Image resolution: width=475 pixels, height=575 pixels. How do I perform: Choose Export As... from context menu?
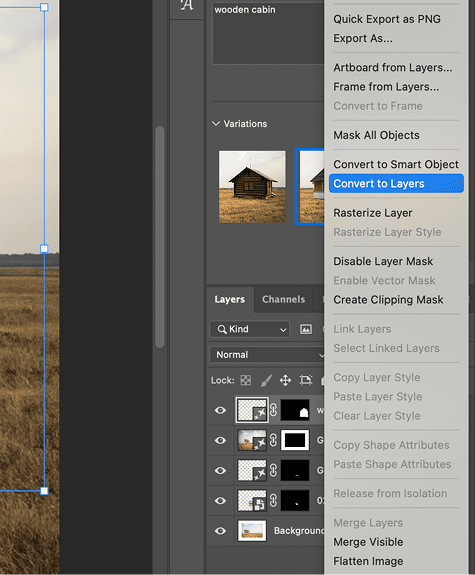click(x=363, y=38)
